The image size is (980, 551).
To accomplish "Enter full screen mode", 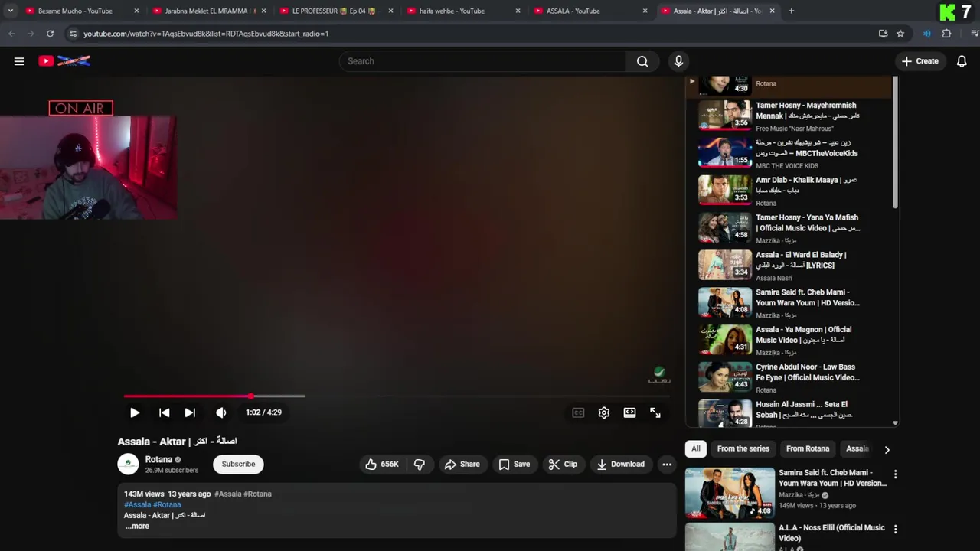I will [655, 412].
